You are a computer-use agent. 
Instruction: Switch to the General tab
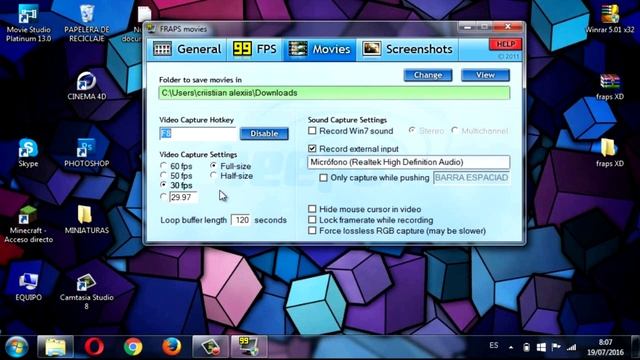(187, 49)
